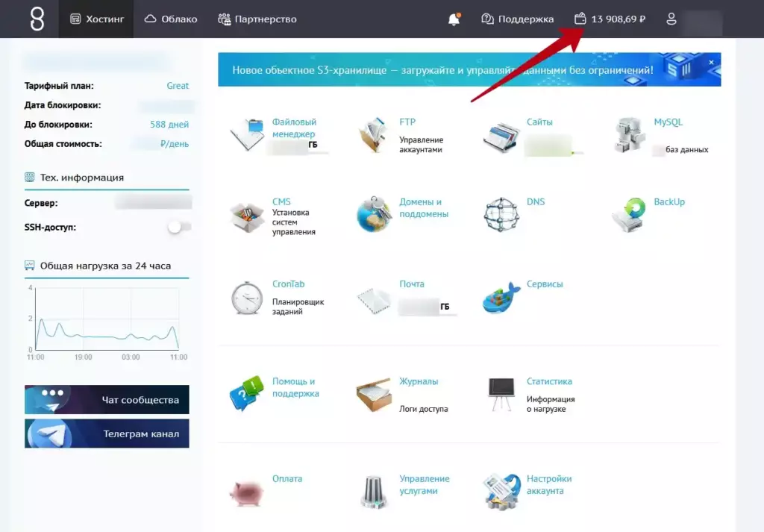This screenshot has width=764, height=532.
Task: Click the Сайты icon
Action: (x=501, y=137)
